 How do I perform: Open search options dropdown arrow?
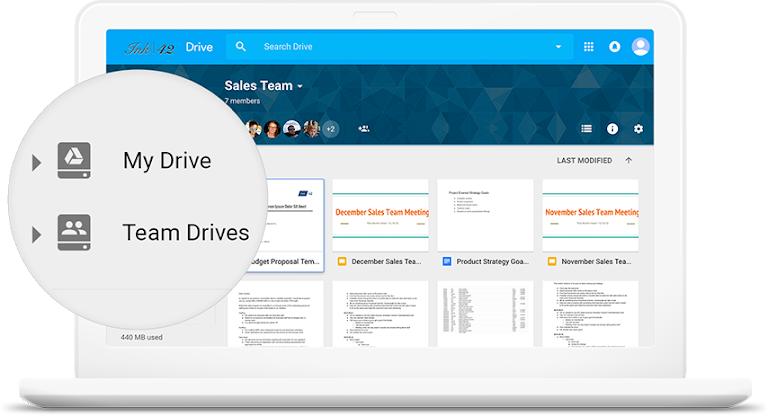558,47
